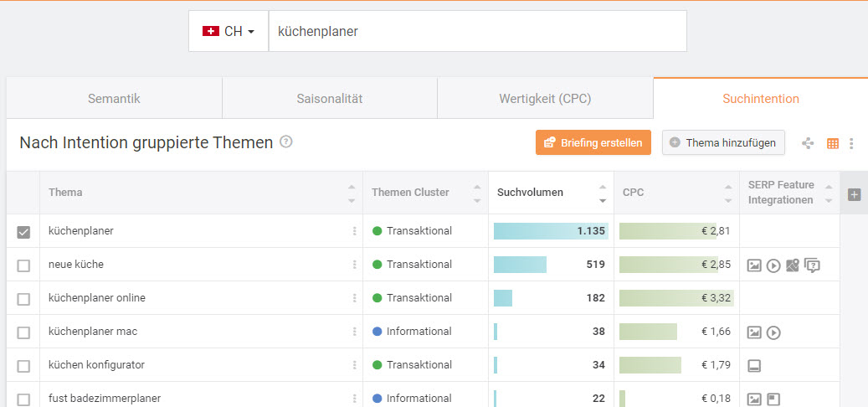Viewport: 868px width, 407px height.
Task: Switch to the Wertigkeit (CPC) tab
Action: coord(545,99)
